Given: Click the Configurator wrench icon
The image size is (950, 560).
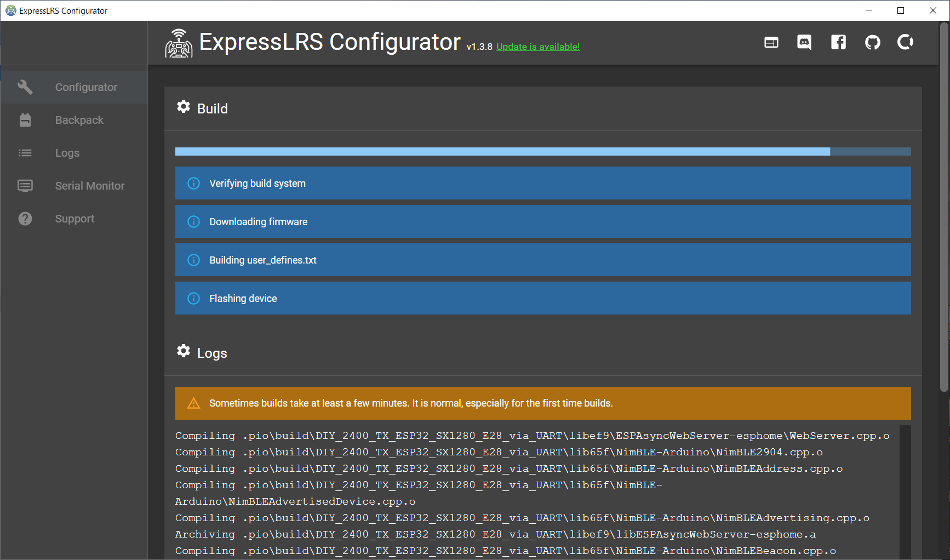Looking at the screenshot, I should click(25, 87).
